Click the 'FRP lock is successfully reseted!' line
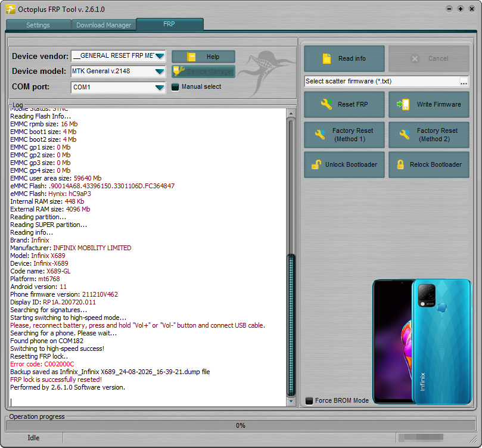482x448 pixels. pyautogui.click(x=56, y=379)
